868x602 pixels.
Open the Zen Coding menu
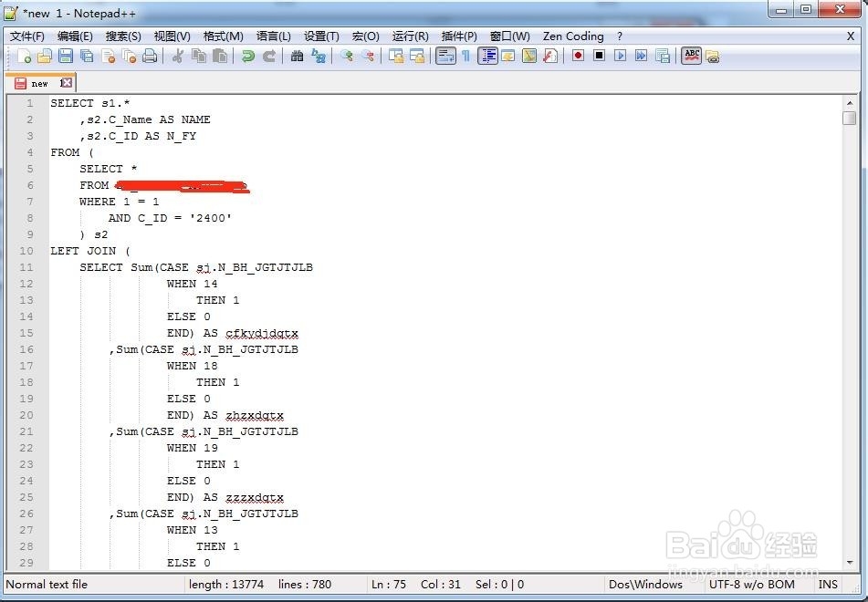pyautogui.click(x=572, y=36)
